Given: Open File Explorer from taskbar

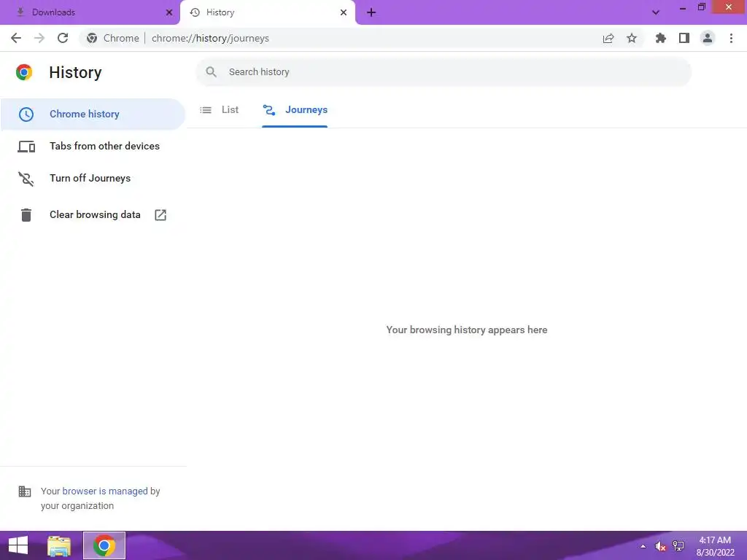Looking at the screenshot, I should click(59, 545).
